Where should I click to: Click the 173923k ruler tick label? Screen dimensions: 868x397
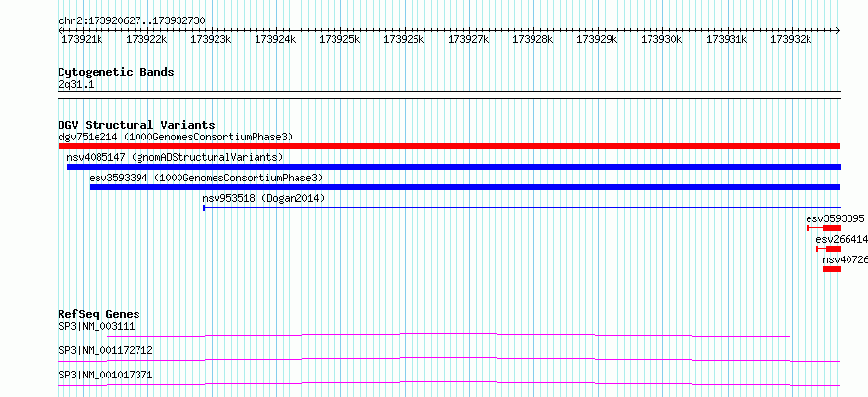click(x=211, y=40)
